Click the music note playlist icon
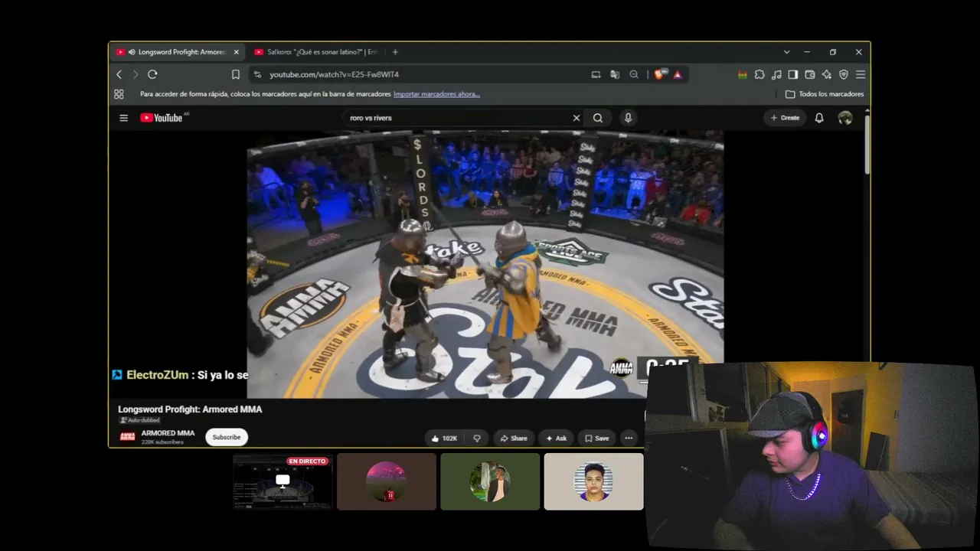 tap(776, 74)
